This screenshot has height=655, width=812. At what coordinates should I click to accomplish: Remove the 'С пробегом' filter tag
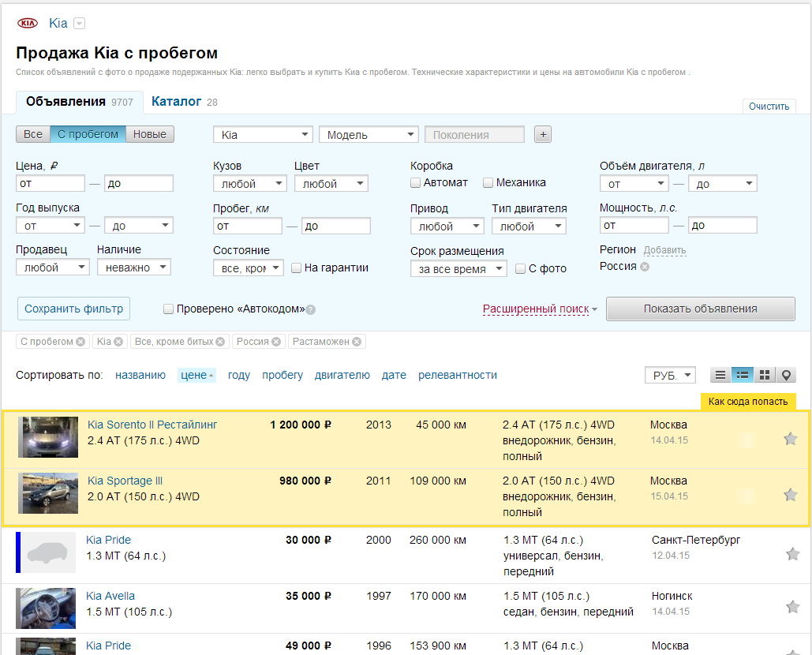(x=80, y=342)
